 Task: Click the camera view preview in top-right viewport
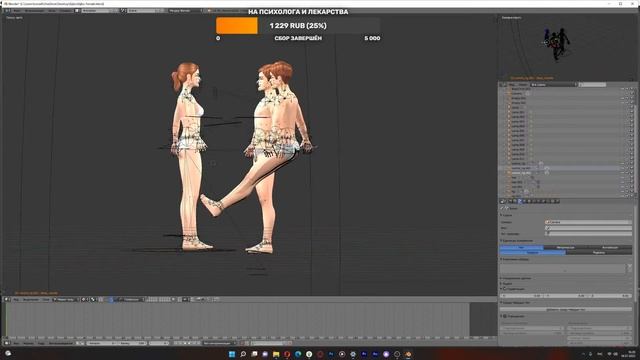click(x=567, y=47)
